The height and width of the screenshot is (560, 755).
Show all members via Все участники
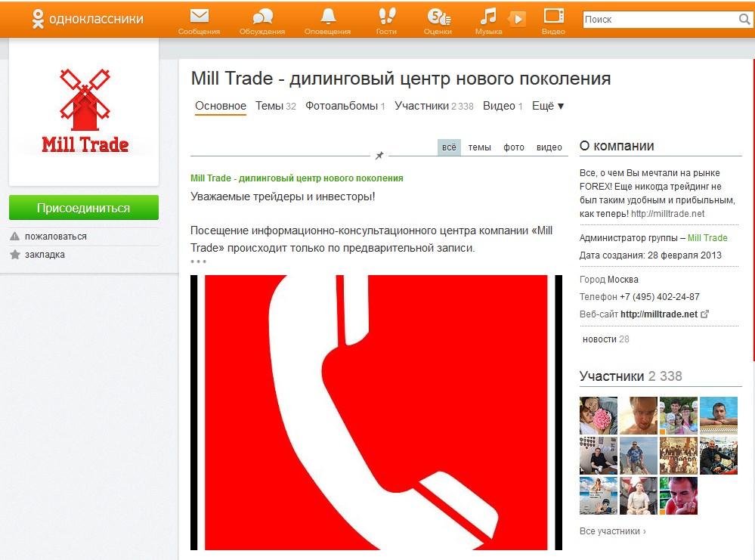coord(612,531)
